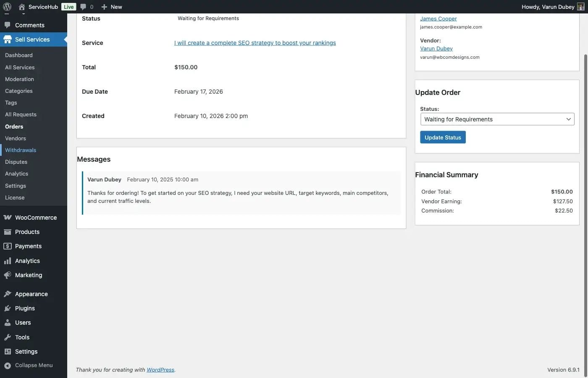The height and width of the screenshot is (378, 588).
Task: Open Products via its sidebar icon
Action: pyautogui.click(x=8, y=231)
